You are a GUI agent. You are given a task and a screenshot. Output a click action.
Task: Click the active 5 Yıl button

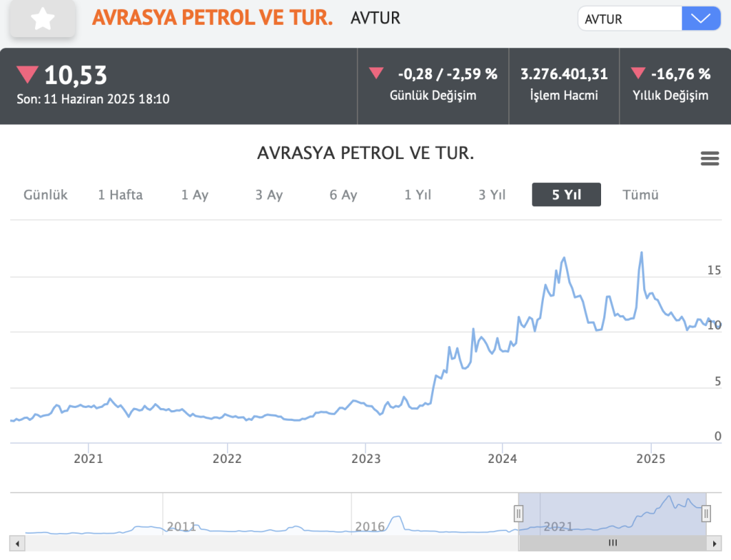[566, 195]
